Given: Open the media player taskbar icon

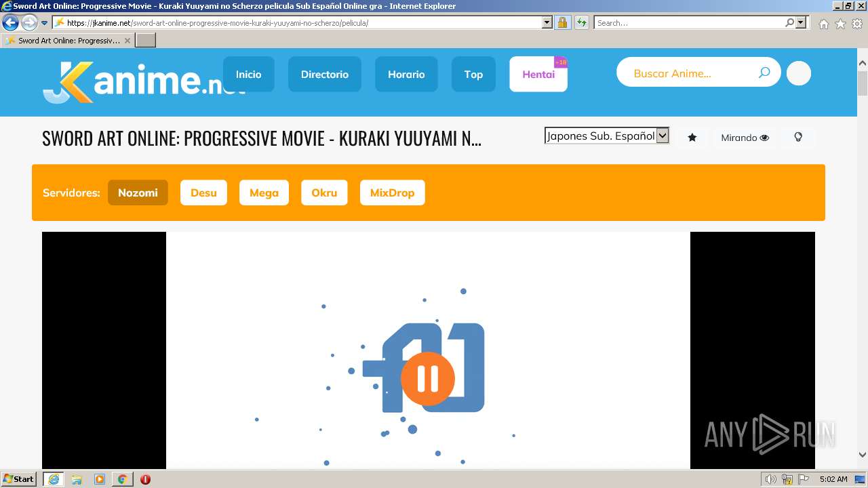Looking at the screenshot, I should [100, 479].
